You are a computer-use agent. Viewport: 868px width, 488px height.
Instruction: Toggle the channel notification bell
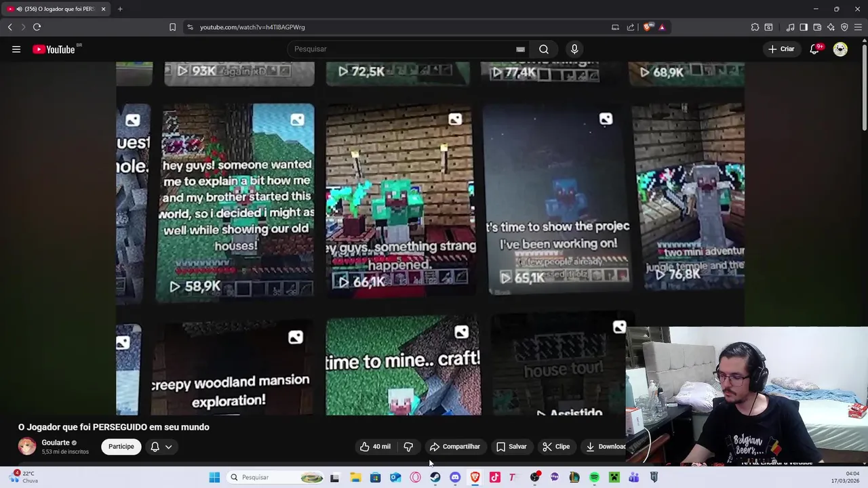point(155,447)
